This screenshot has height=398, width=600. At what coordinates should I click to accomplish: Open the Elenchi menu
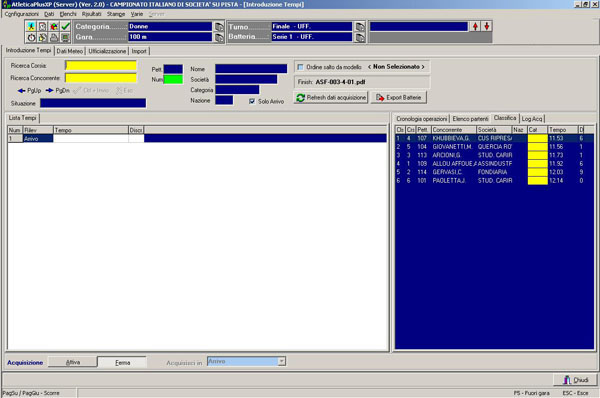[x=68, y=14]
